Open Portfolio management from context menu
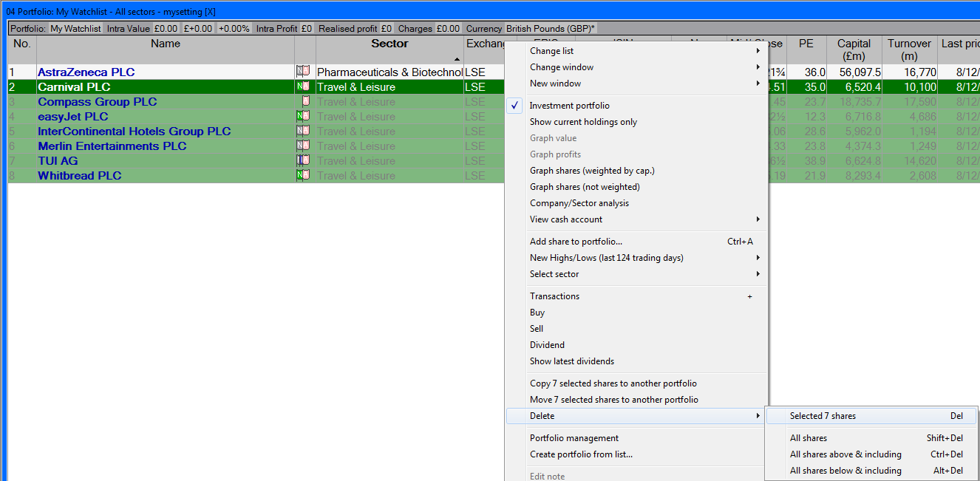This screenshot has height=481, width=980. coord(574,438)
